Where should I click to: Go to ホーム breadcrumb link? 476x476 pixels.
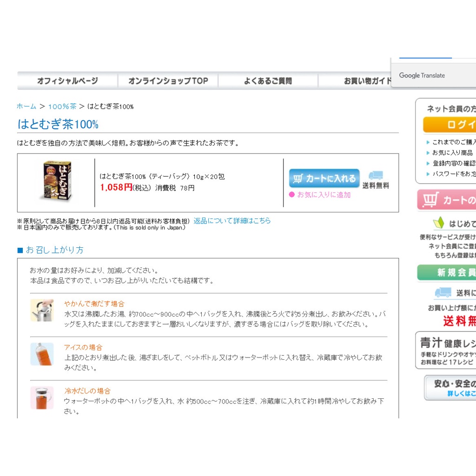point(26,106)
